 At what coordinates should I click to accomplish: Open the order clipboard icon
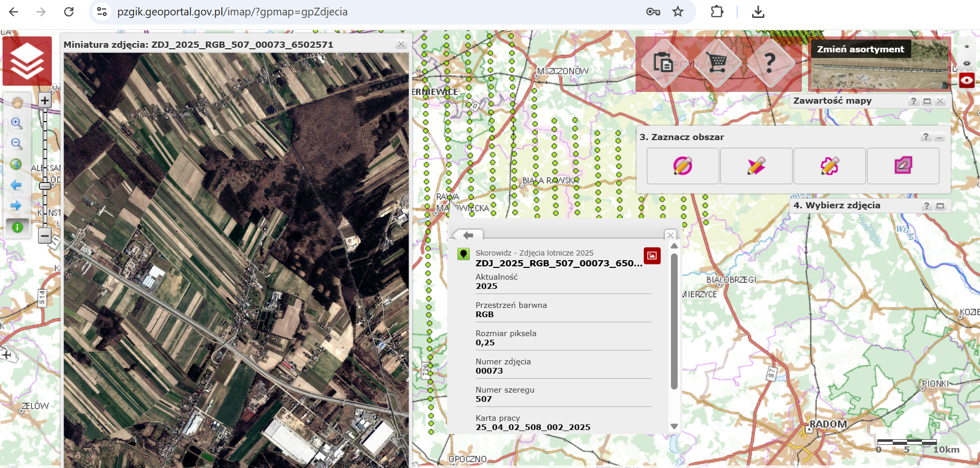(x=663, y=63)
